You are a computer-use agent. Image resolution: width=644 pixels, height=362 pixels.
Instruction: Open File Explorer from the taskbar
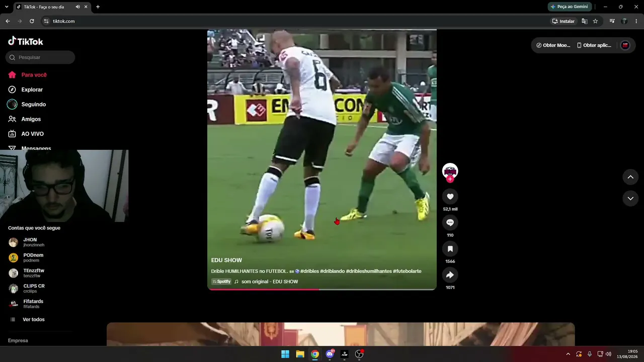point(300,354)
